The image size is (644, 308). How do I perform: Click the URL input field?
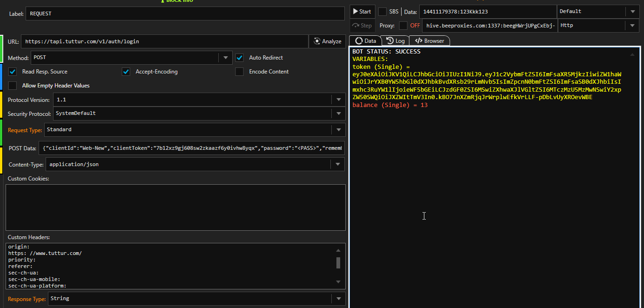pos(165,41)
